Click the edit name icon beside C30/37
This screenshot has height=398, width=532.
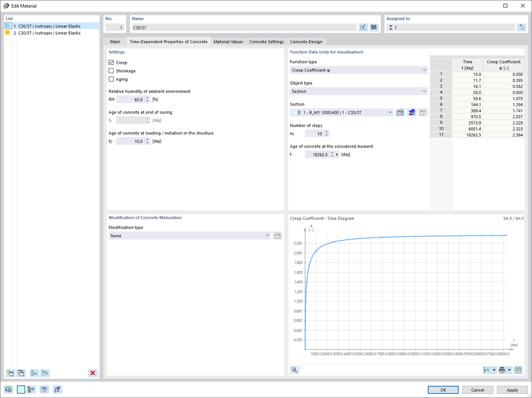[x=363, y=28]
